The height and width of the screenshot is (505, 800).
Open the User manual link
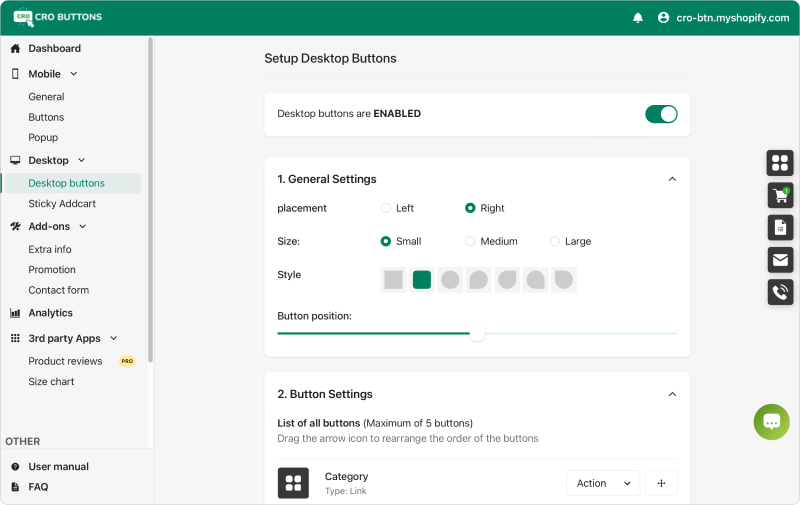pyautogui.click(x=58, y=466)
